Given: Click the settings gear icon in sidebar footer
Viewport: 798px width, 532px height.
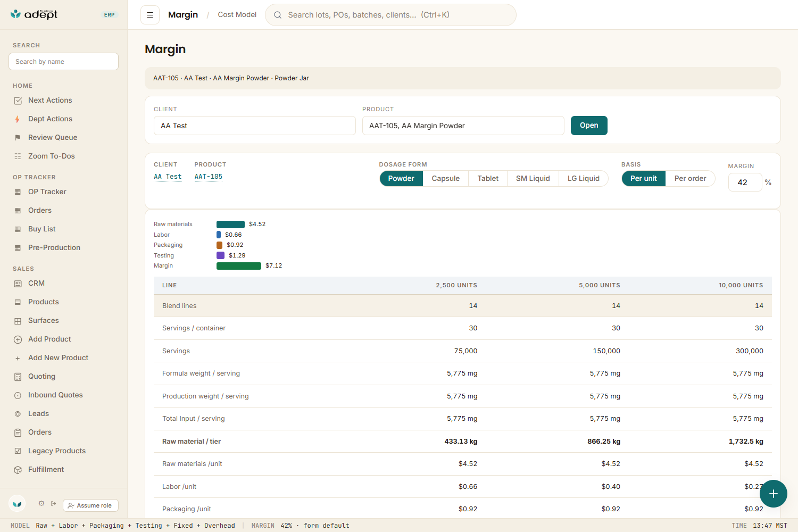Looking at the screenshot, I should 41,503.
